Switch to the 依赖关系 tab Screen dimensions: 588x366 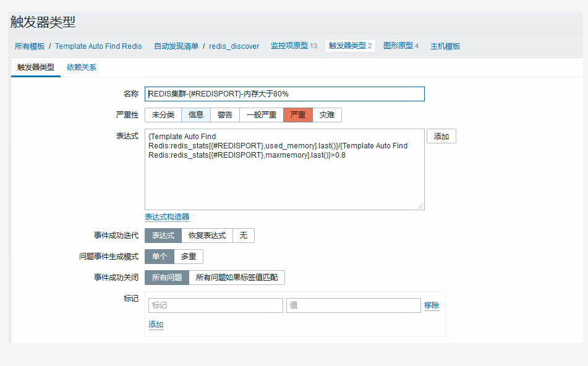tap(82, 67)
